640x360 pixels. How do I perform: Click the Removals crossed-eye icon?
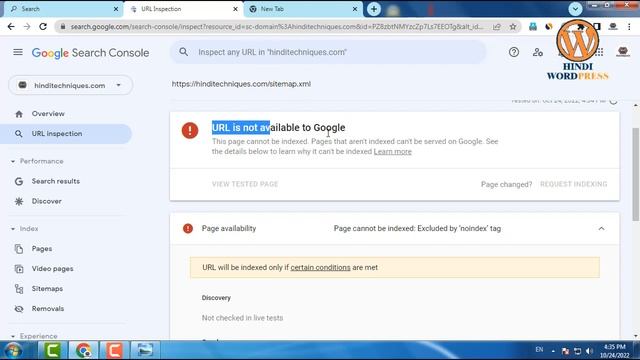[x=19, y=309]
